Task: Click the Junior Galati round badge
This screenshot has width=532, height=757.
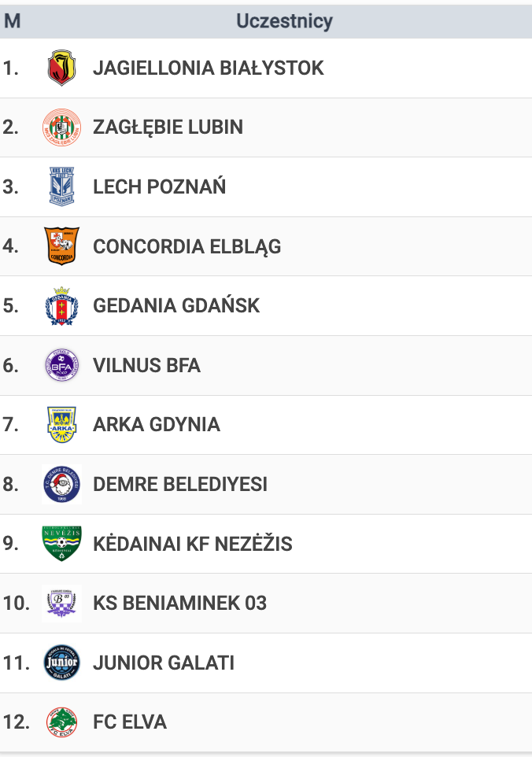Action: (62, 663)
